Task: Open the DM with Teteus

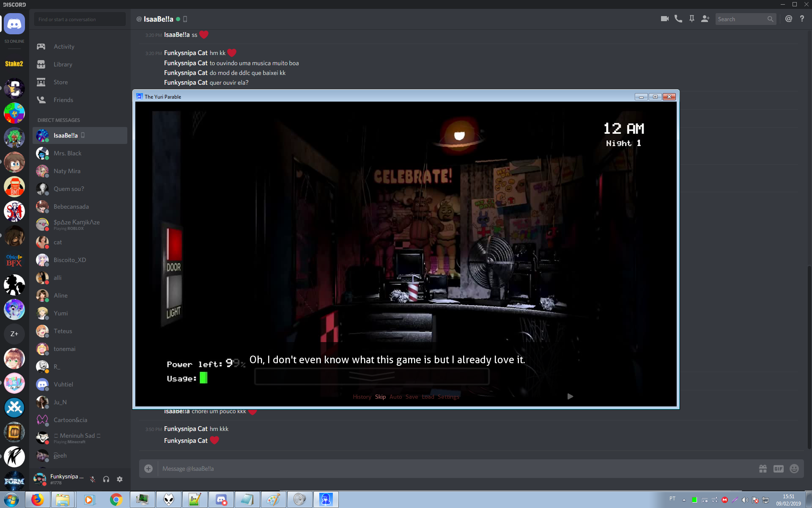Action: (x=80, y=331)
